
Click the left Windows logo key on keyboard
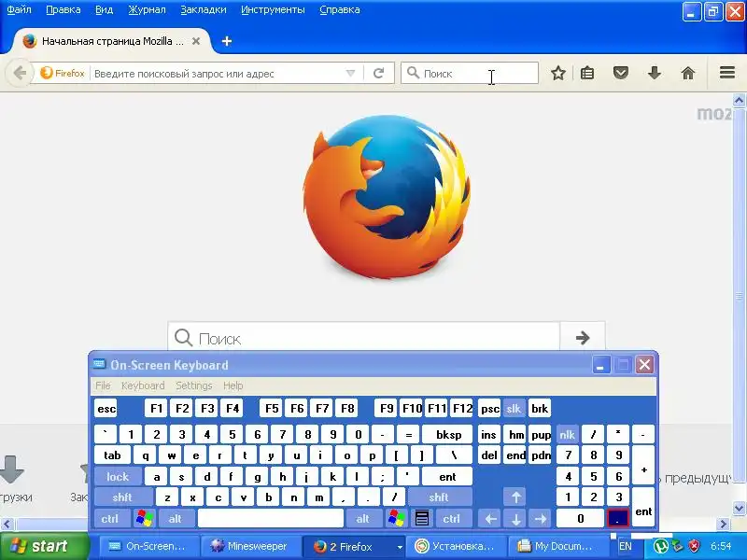coord(145,518)
